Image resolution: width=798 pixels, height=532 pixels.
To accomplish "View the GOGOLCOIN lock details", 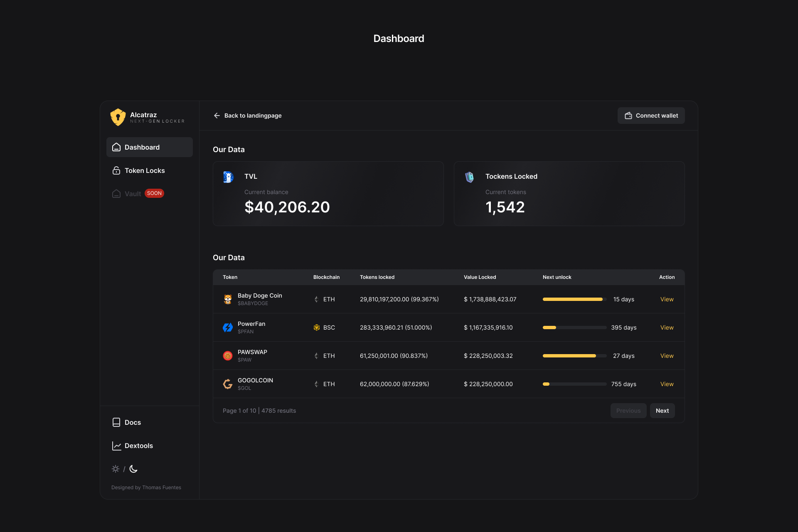I will 667,384.
